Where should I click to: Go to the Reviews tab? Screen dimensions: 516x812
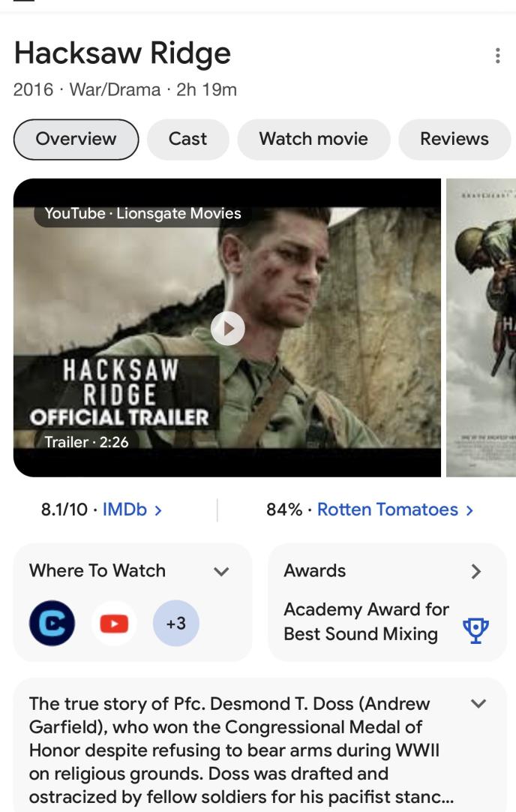pos(454,140)
